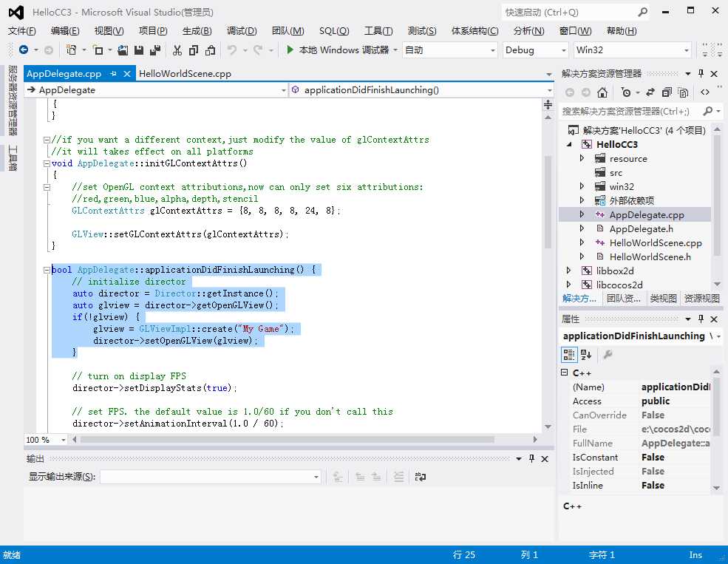Click the Categorized view icon in Properties
The image size is (728, 564).
coord(569,355)
